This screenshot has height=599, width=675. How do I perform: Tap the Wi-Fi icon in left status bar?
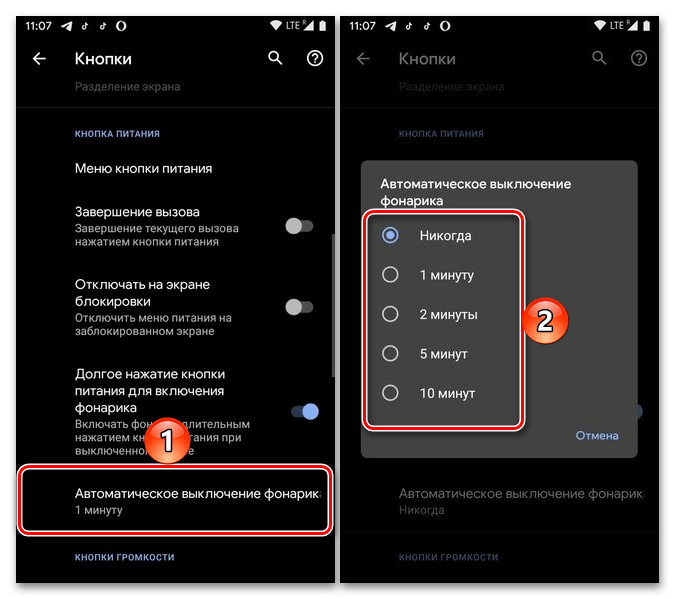275,25
